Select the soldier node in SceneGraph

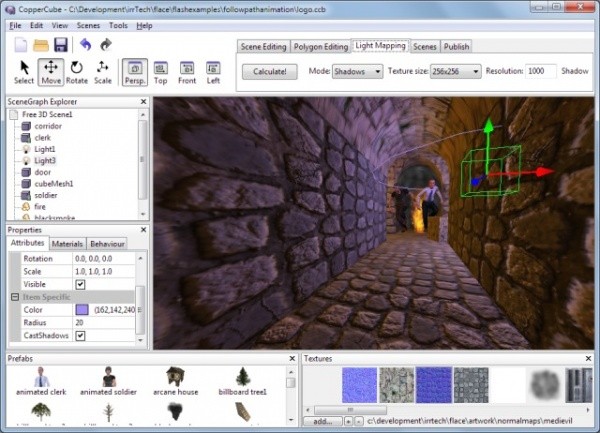point(46,195)
